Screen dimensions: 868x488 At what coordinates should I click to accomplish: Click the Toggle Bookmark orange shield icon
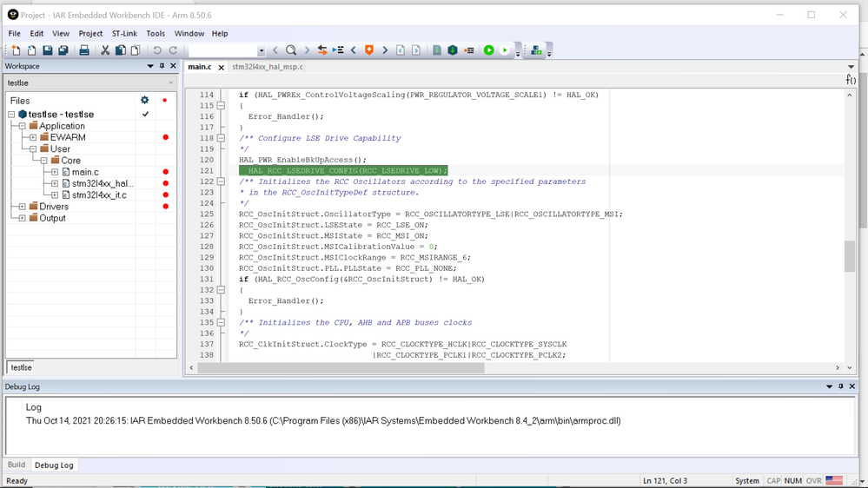coord(369,50)
